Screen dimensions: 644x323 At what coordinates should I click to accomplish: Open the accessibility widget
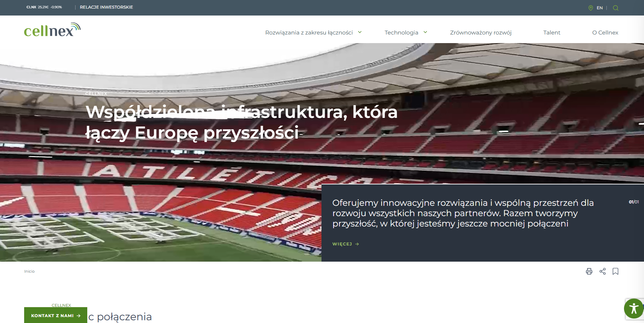[x=634, y=309]
